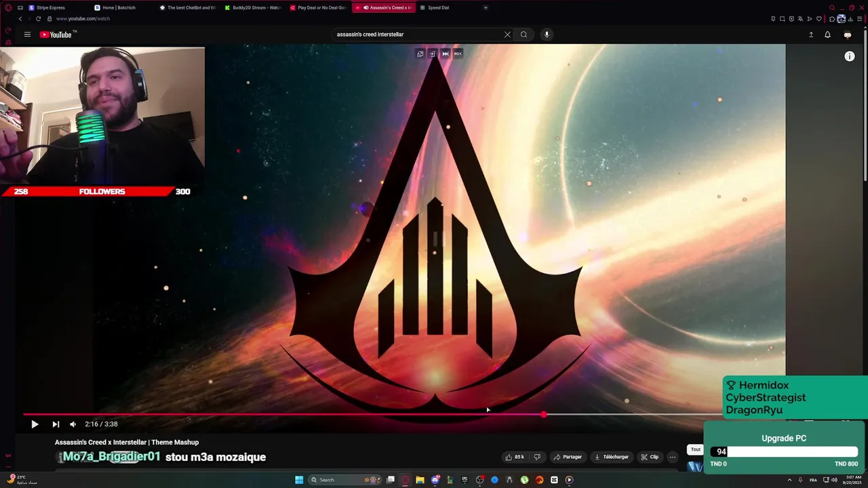Play the paused YouTube video

35,424
